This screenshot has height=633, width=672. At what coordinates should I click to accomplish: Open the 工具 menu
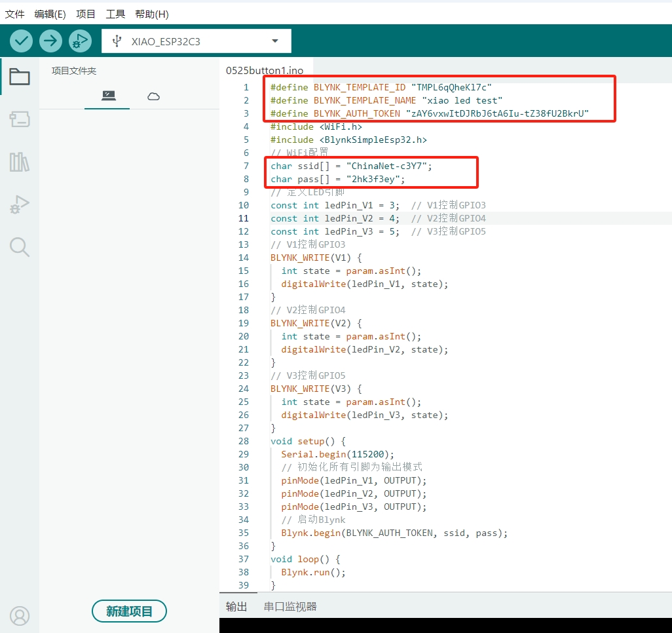[115, 14]
